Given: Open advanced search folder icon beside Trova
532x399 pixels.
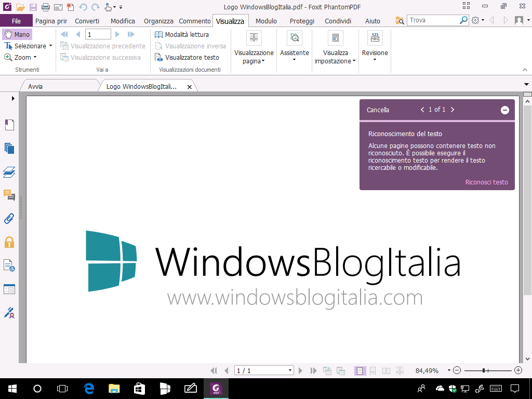Looking at the screenshot, I should coord(400,20).
